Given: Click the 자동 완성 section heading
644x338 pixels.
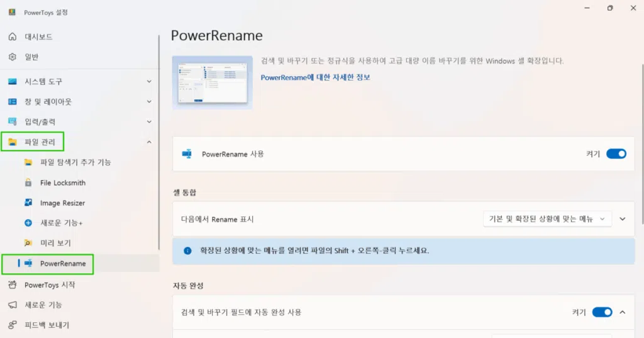Looking at the screenshot, I should point(188,285).
